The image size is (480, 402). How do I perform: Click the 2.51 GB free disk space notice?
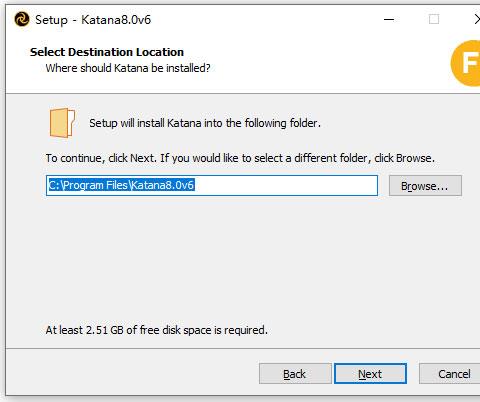[156, 330]
